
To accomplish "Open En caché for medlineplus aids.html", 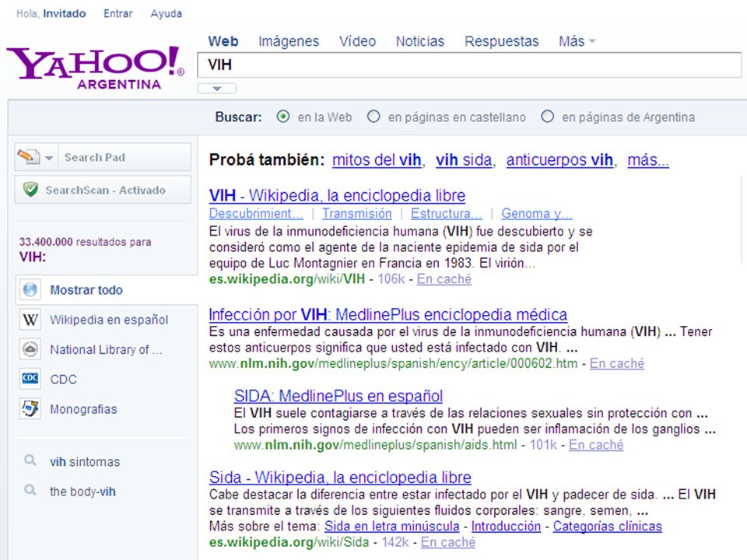I will tap(596, 445).
